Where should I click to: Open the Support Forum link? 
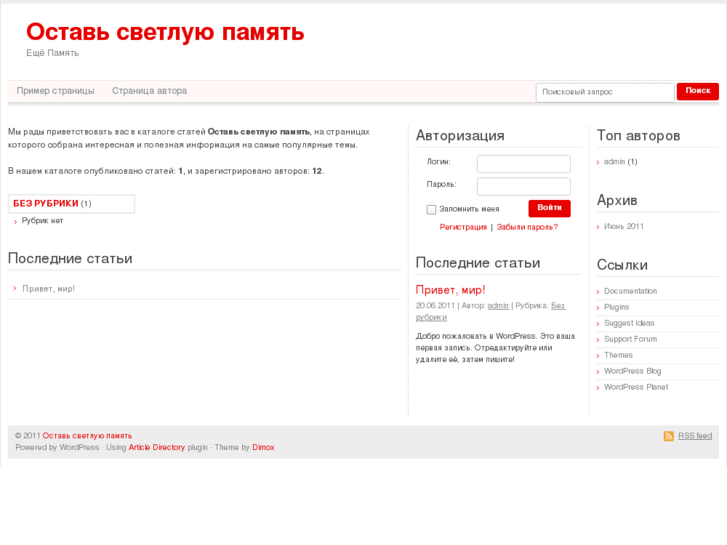(631, 339)
